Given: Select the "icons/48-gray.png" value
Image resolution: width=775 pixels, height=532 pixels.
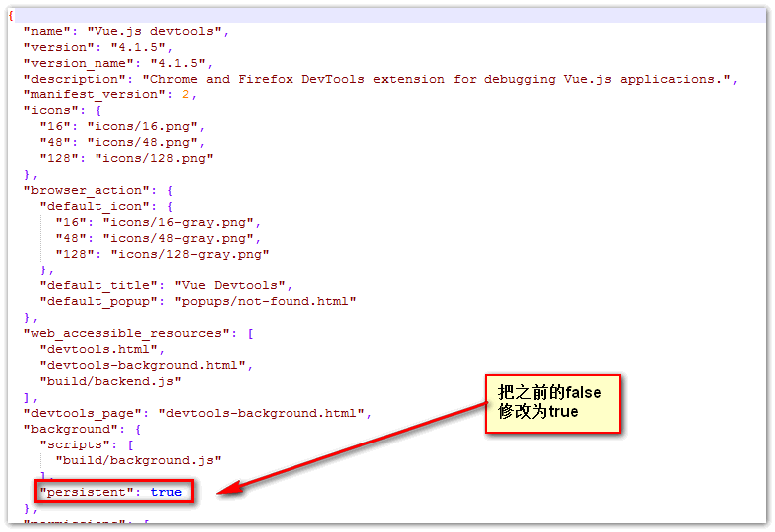Looking at the screenshot, I should pos(178,238).
